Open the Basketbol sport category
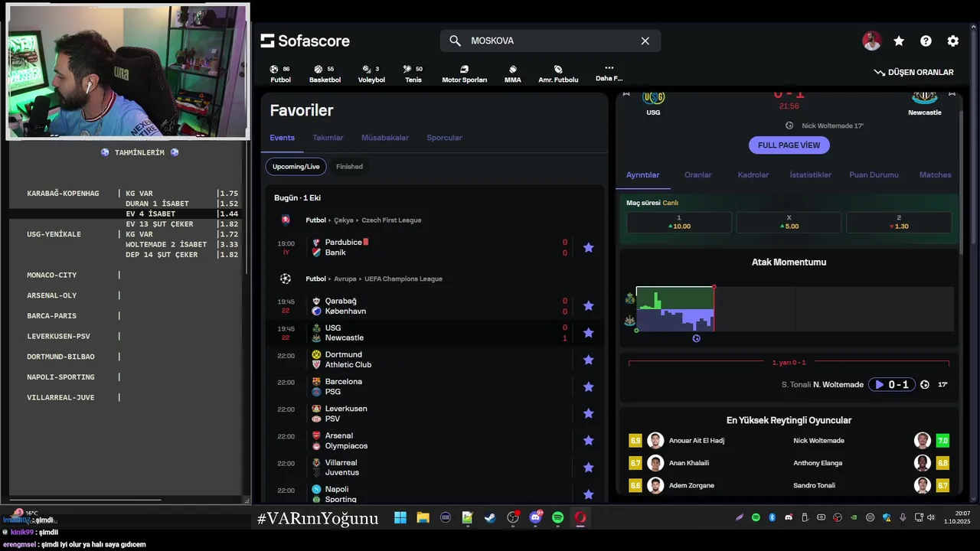980x551 pixels. point(325,74)
